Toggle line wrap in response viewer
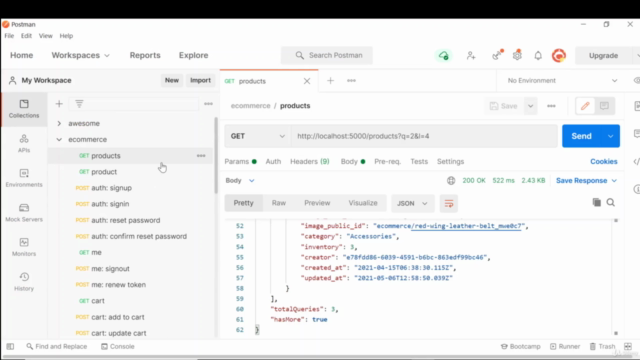 [449, 203]
